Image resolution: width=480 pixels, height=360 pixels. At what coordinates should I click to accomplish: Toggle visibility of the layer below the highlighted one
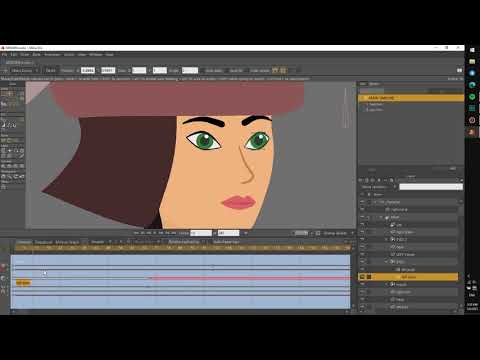pyautogui.click(x=362, y=284)
